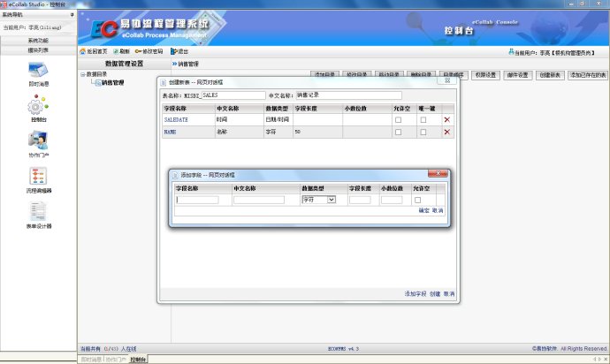Switch to the 即时消息 bottom tab
This screenshot has height=364, width=610.
(91, 360)
